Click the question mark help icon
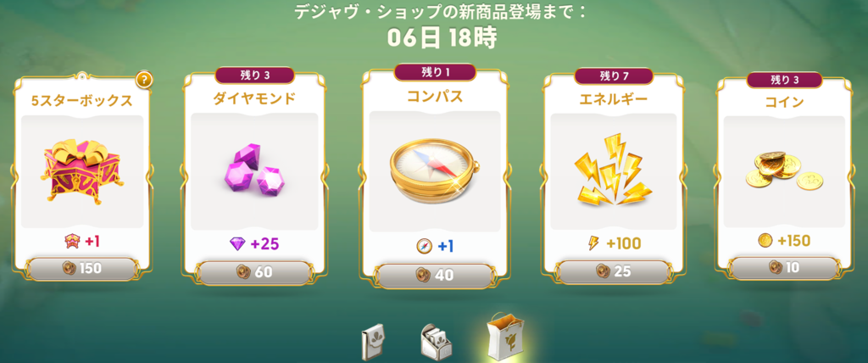868x363 pixels. click(x=144, y=80)
